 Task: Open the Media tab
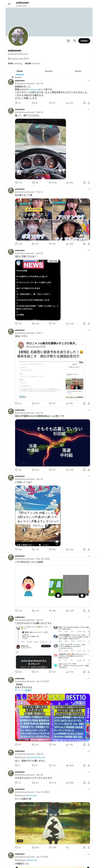(78, 71)
